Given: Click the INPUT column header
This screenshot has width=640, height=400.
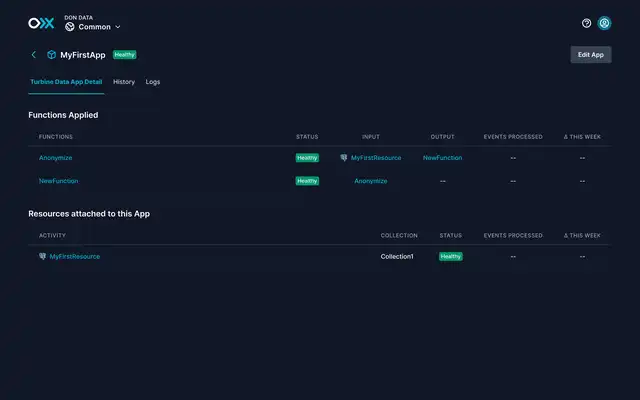Looking at the screenshot, I should tap(371, 137).
